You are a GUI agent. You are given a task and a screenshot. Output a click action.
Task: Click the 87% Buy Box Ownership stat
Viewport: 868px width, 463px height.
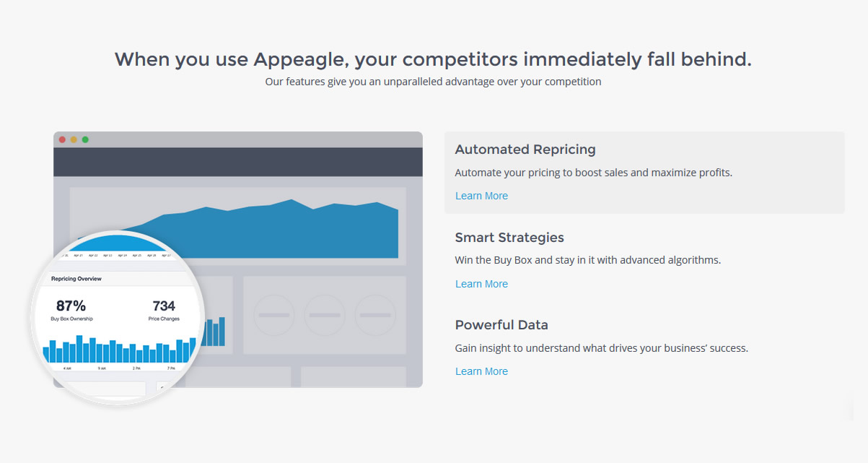coord(71,310)
